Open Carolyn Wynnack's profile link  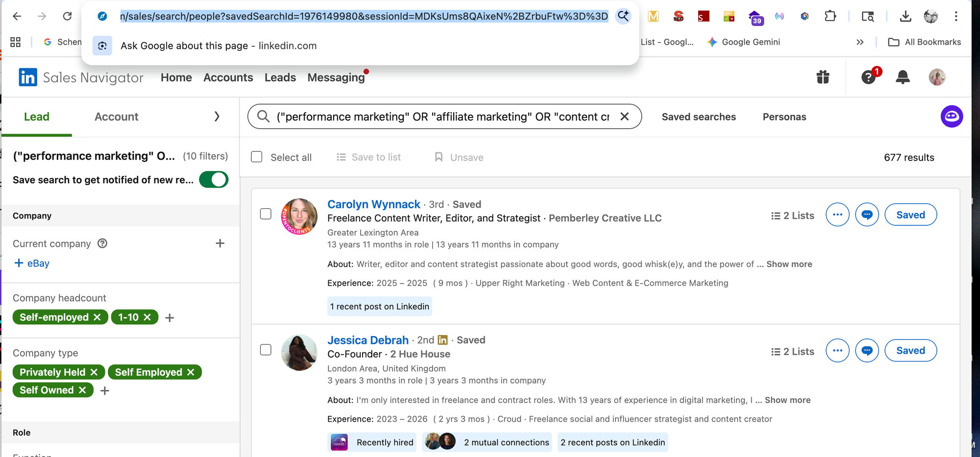click(373, 204)
